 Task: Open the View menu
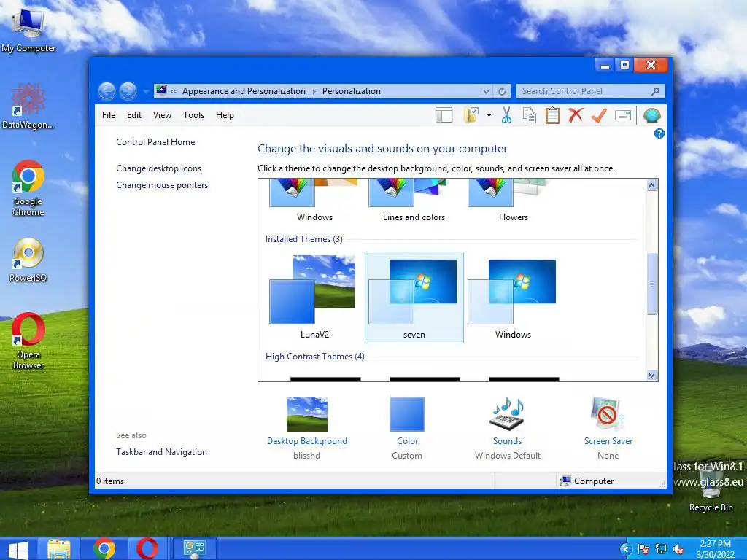click(162, 115)
